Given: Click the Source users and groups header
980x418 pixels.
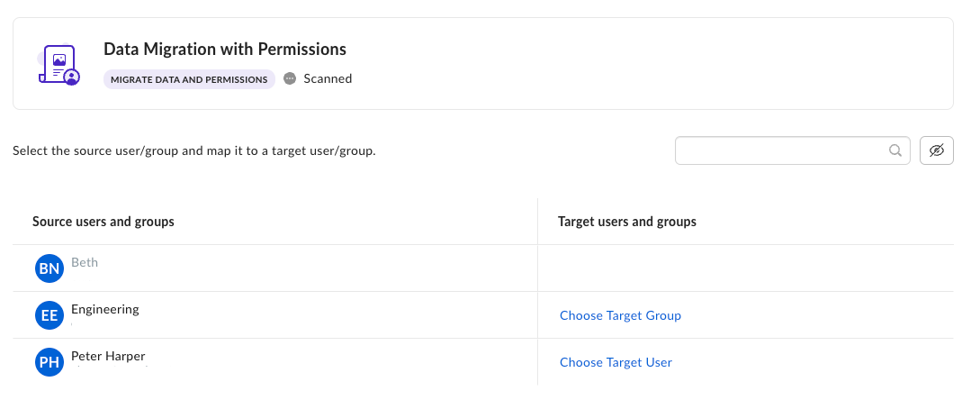Looking at the screenshot, I should click(x=103, y=222).
